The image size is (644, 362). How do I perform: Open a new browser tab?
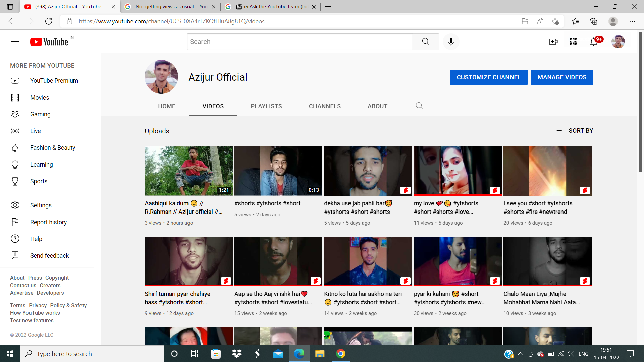pyautogui.click(x=328, y=7)
